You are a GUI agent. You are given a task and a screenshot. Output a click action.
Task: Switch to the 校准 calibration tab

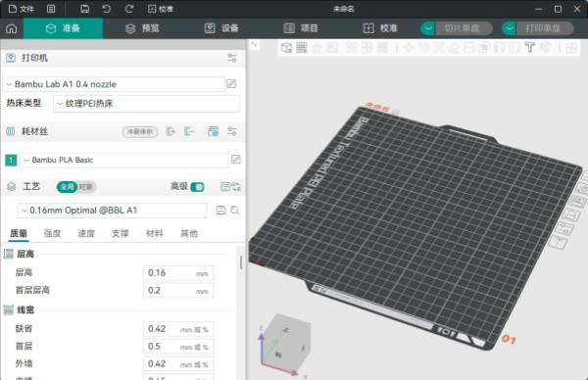[x=380, y=28]
